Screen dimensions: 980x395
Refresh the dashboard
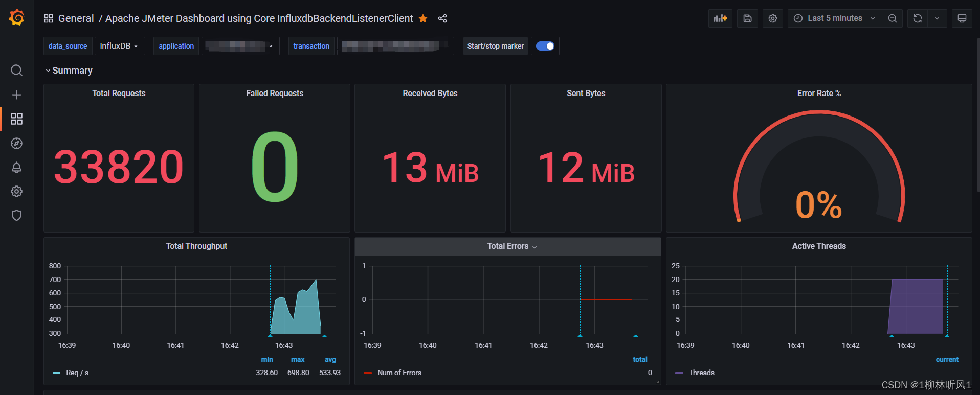tap(918, 18)
